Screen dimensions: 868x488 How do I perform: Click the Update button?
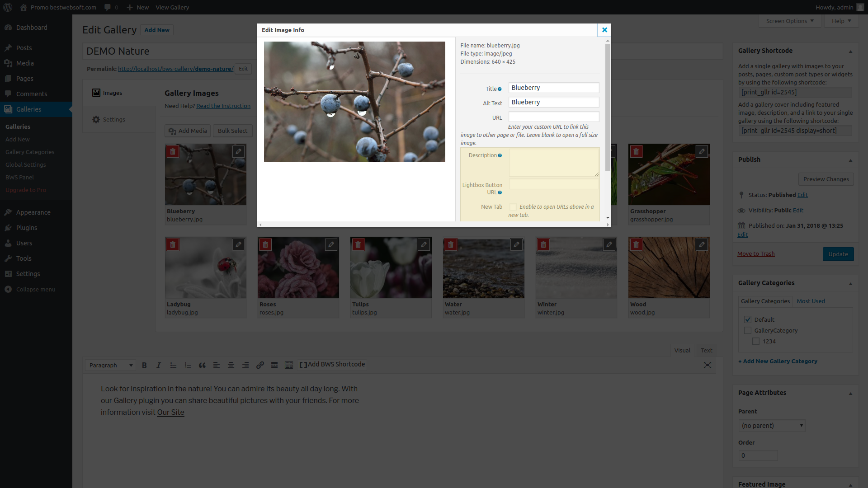838,254
